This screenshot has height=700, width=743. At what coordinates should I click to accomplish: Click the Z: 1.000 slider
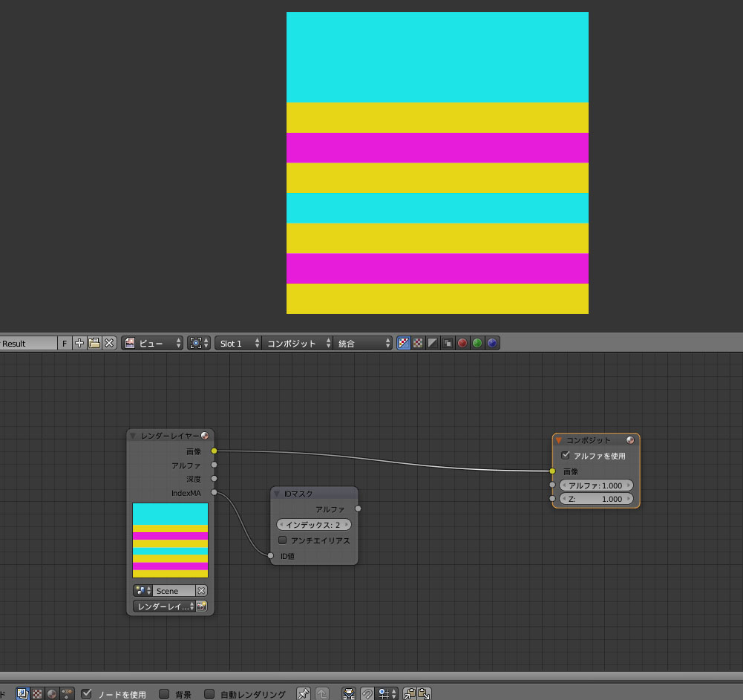pyautogui.click(x=596, y=499)
